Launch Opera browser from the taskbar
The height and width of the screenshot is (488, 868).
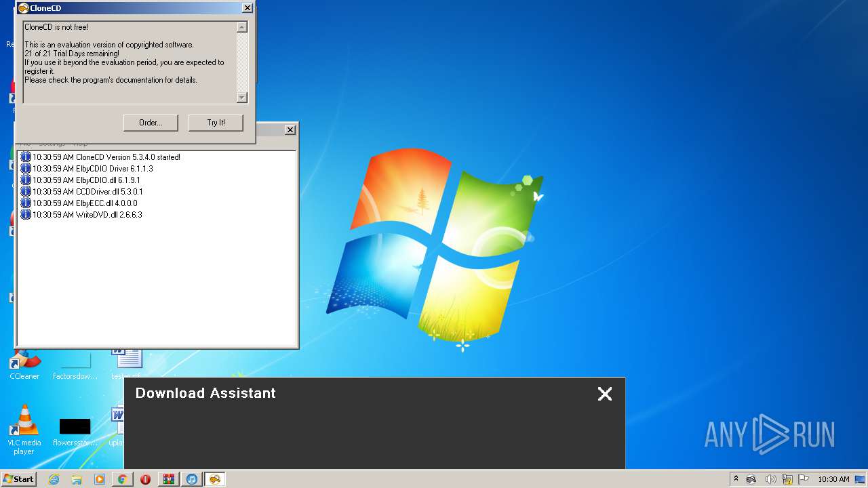(x=145, y=479)
